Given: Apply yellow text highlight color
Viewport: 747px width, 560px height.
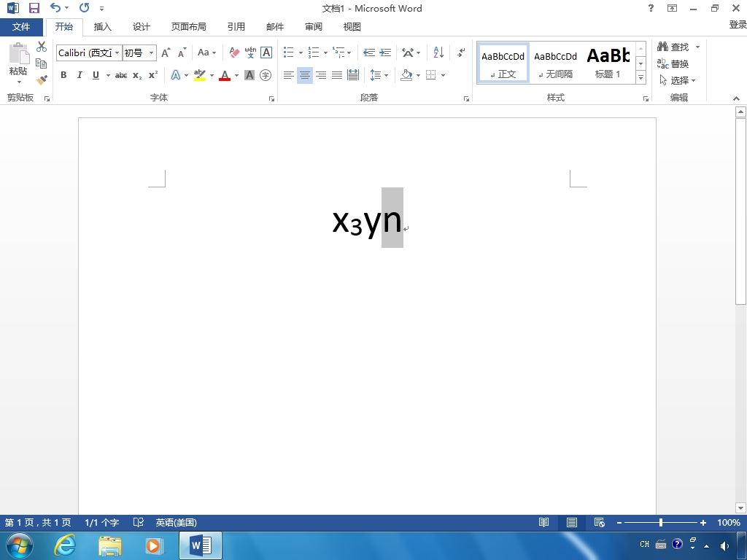Looking at the screenshot, I should [x=200, y=75].
